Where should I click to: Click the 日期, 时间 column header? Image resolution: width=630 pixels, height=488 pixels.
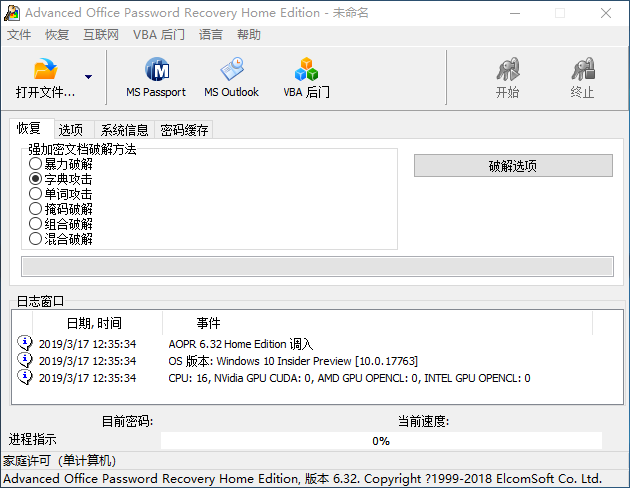(97, 323)
